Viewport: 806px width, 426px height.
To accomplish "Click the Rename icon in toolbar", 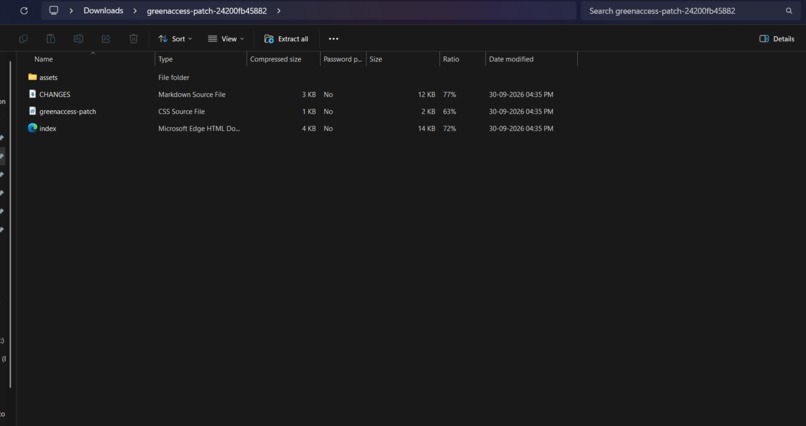I will (78, 39).
